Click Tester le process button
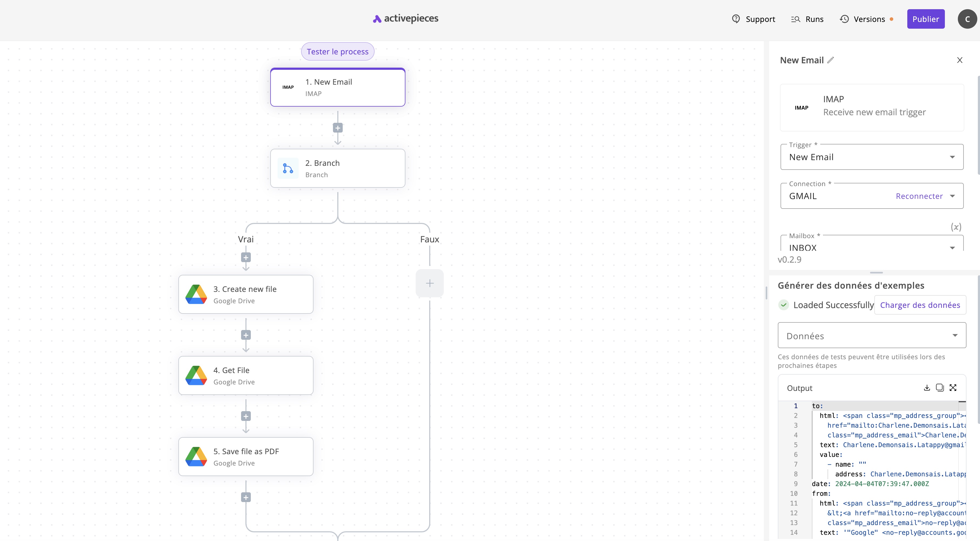Viewport: 980px width, 541px height. [338, 51]
